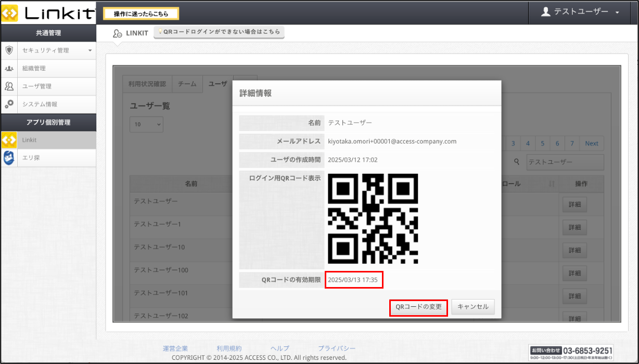
Task: Click the 名前 value テストユーザー in dialog
Action: click(x=350, y=123)
